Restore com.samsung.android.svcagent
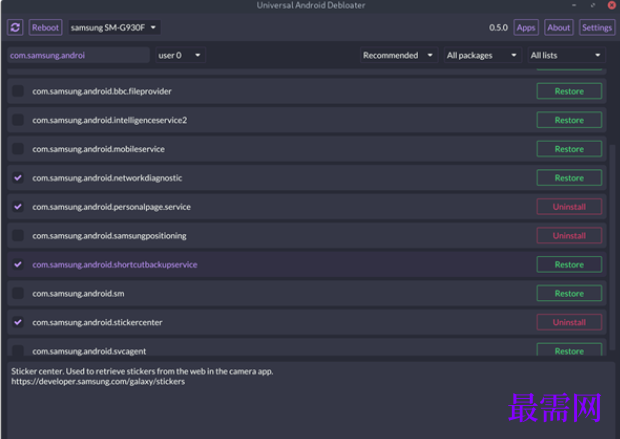 (569, 350)
